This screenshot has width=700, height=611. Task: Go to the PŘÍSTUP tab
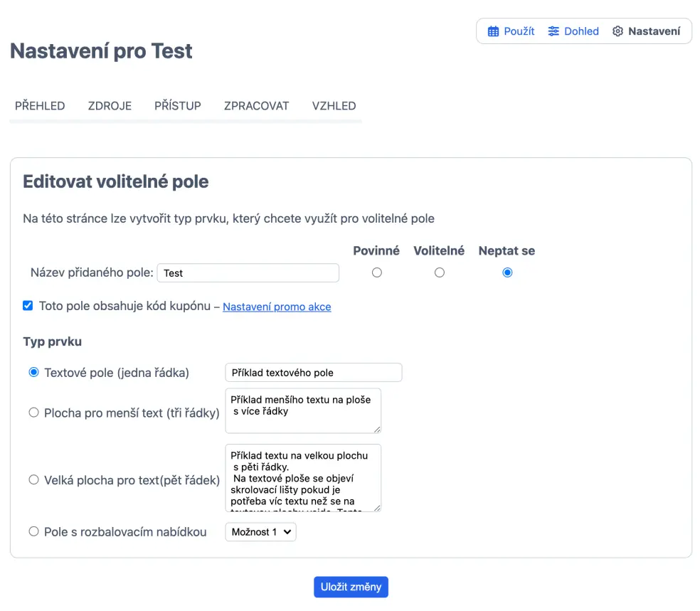click(178, 106)
